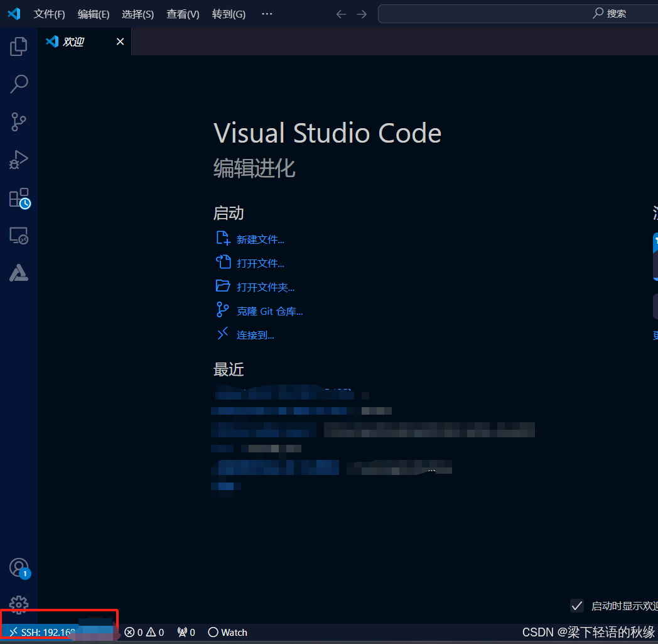The height and width of the screenshot is (644, 658).
Task: Go back with the left arrow
Action: 341,14
